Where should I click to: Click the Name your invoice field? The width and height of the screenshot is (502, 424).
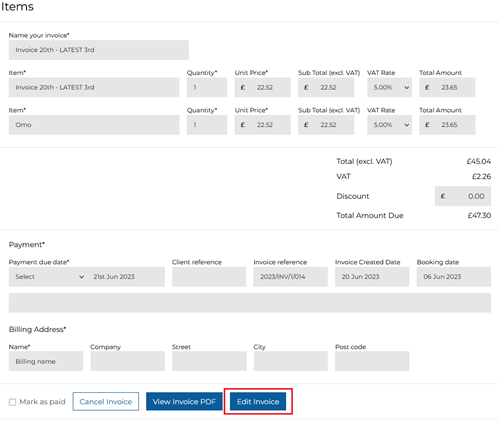point(99,50)
